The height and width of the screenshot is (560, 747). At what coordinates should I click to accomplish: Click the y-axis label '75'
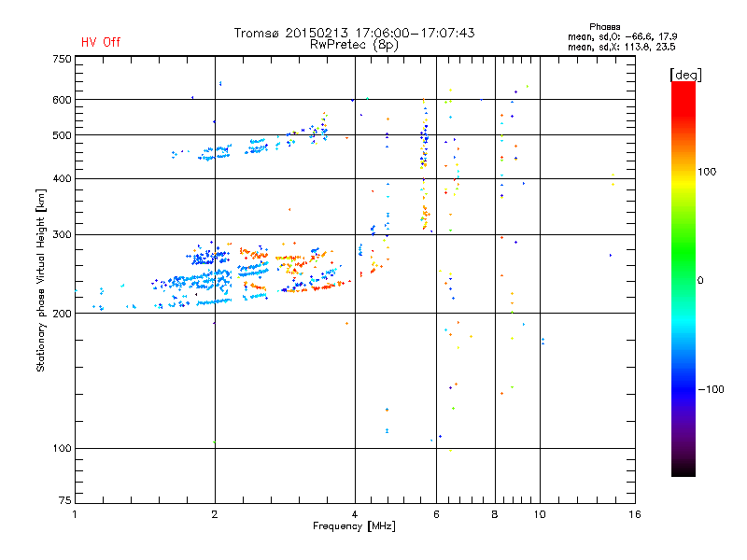click(x=65, y=500)
